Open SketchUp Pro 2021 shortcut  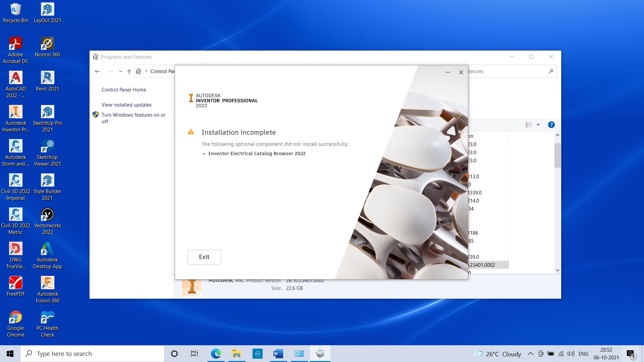47,119
